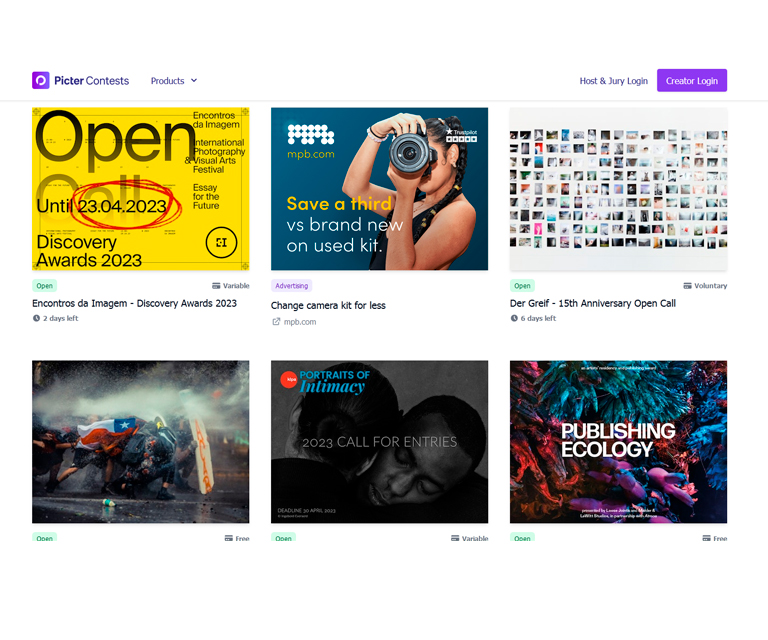Open Encontros da Imagem - Discovery Awards 2023 title
The image size is (768, 640).
coord(134,303)
